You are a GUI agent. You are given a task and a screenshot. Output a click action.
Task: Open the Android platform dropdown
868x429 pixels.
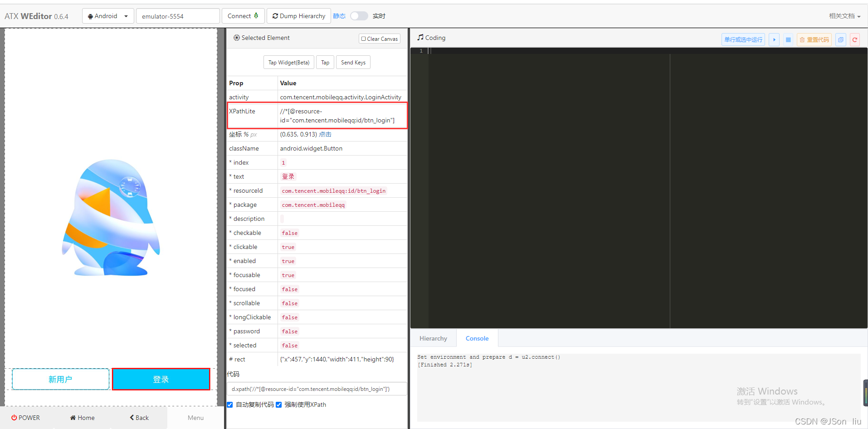pyautogui.click(x=108, y=16)
